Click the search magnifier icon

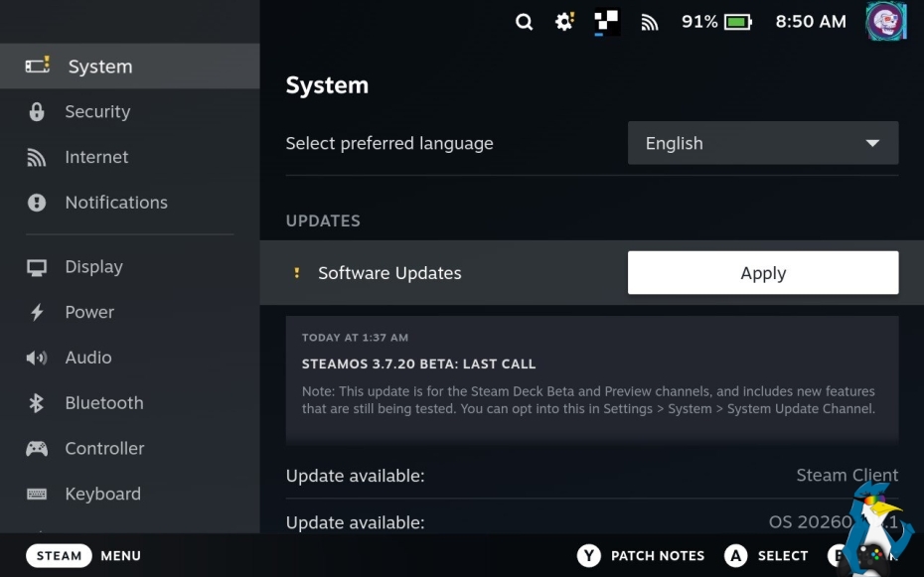pos(524,22)
